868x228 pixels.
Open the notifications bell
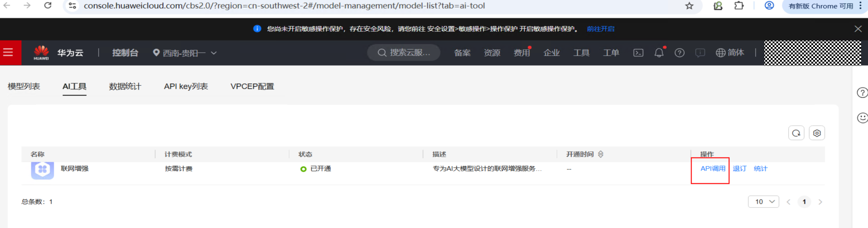point(659,53)
